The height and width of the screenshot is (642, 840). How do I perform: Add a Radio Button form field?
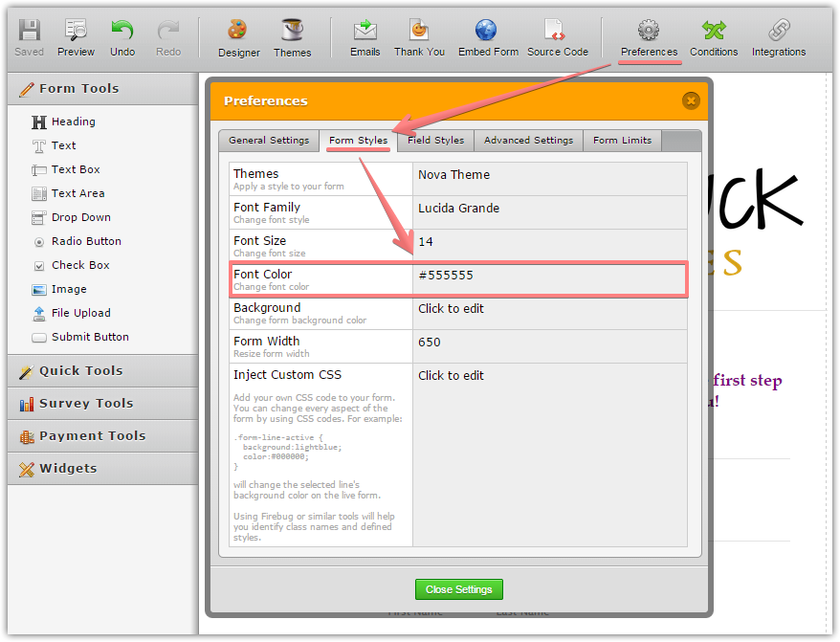[85, 241]
